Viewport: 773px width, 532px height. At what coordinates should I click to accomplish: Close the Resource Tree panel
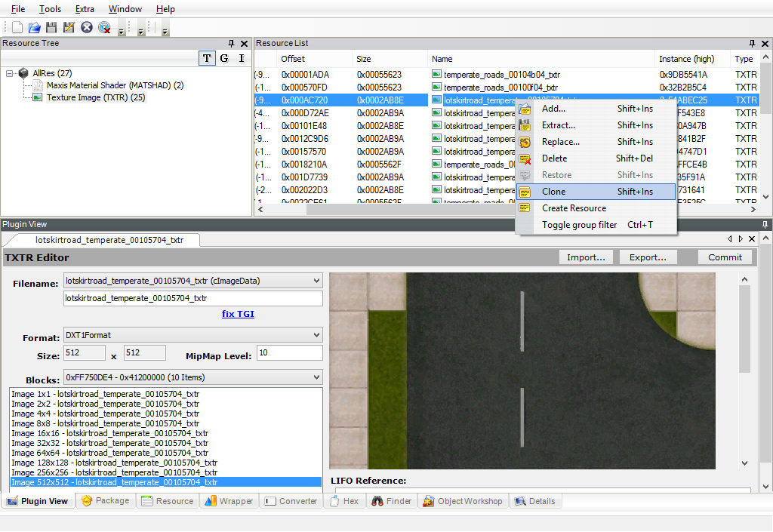[244, 43]
